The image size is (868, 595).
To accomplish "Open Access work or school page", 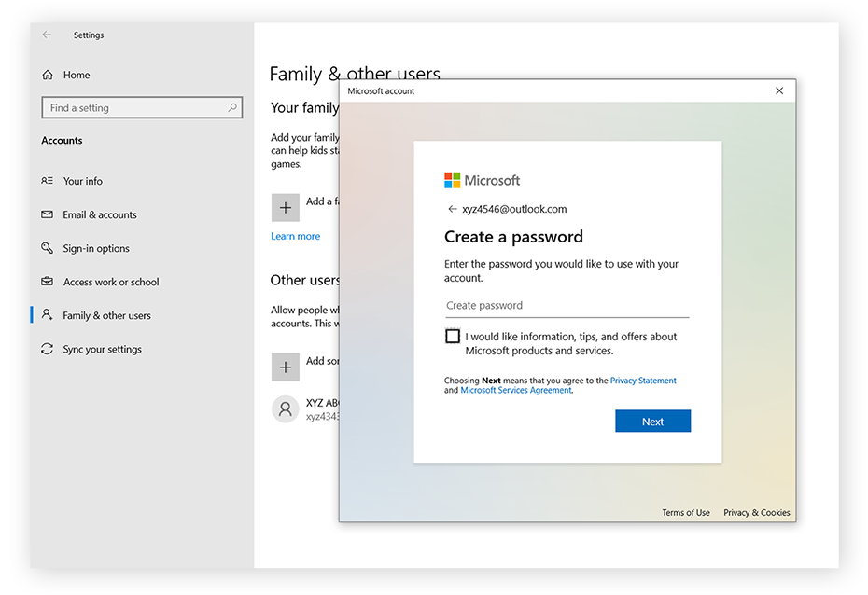I will [x=111, y=282].
